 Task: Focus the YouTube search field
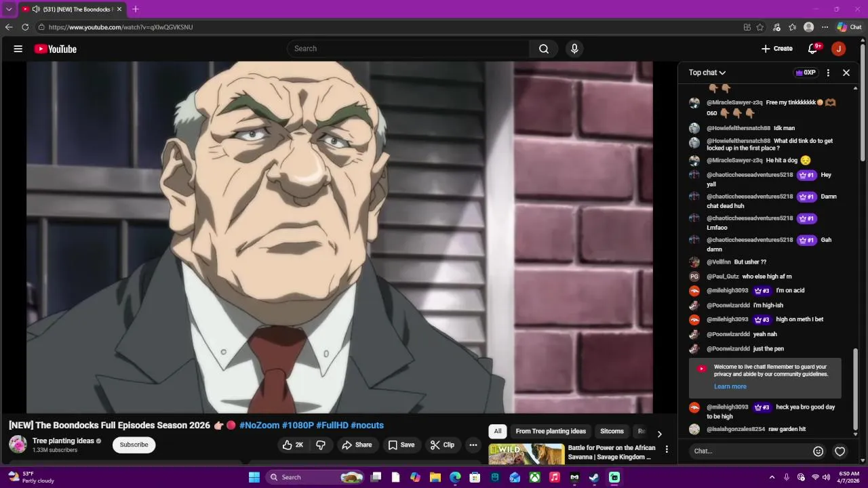pos(409,49)
